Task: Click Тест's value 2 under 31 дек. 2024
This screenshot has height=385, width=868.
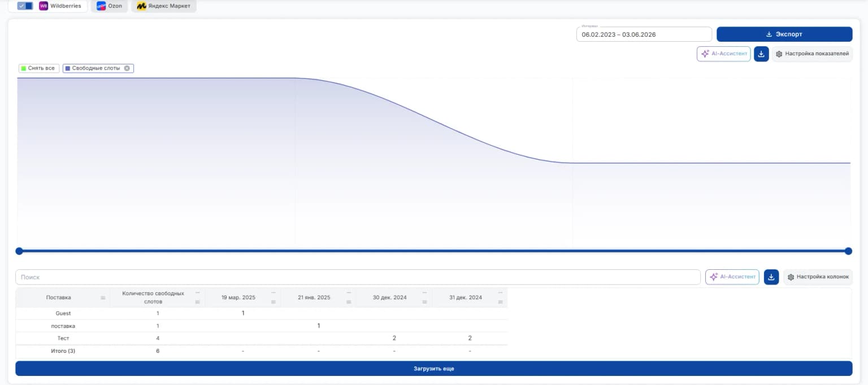Action: point(470,338)
